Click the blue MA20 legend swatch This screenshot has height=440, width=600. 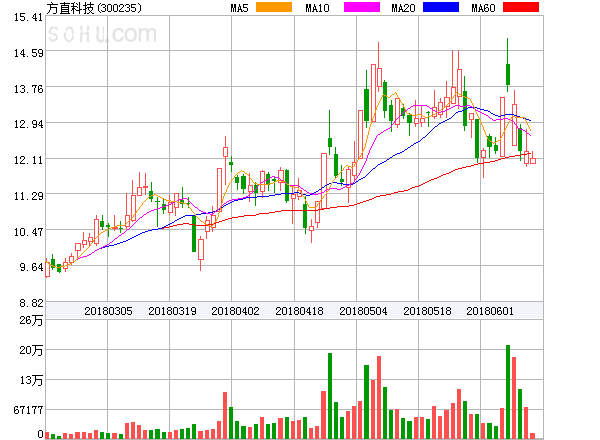click(x=441, y=7)
